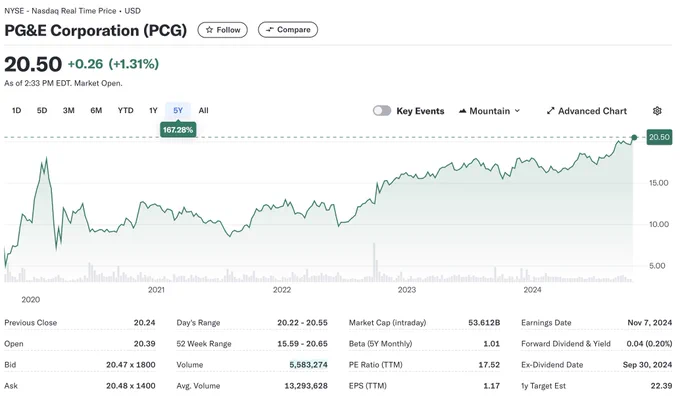Follow PG&E Corporation stock
Screen dimensions: 680x398
[x=222, y=30]
